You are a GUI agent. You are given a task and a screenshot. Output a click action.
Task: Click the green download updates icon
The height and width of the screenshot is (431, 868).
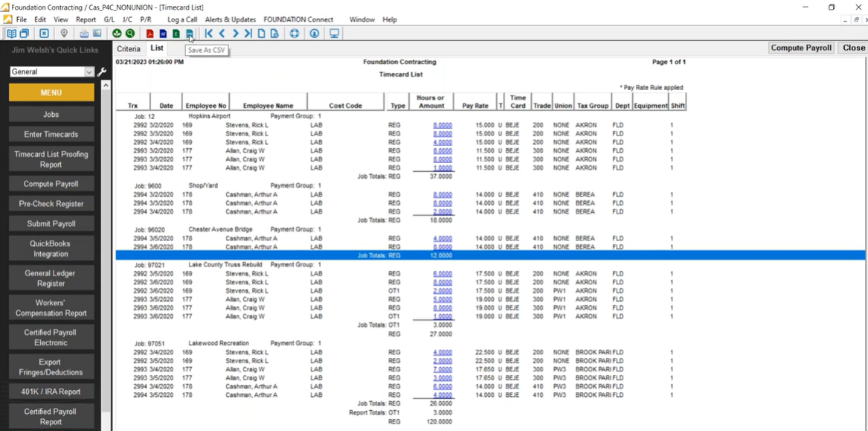coord(117,33)
